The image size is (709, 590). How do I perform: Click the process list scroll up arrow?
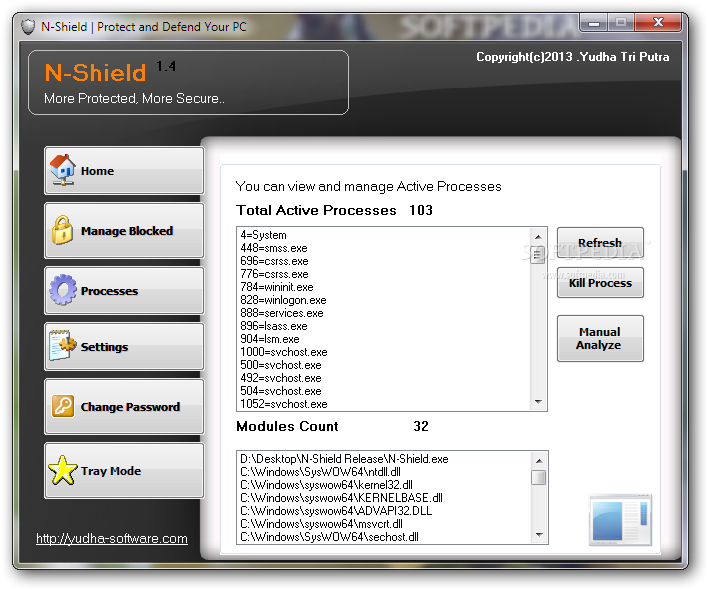pos(538,237)
